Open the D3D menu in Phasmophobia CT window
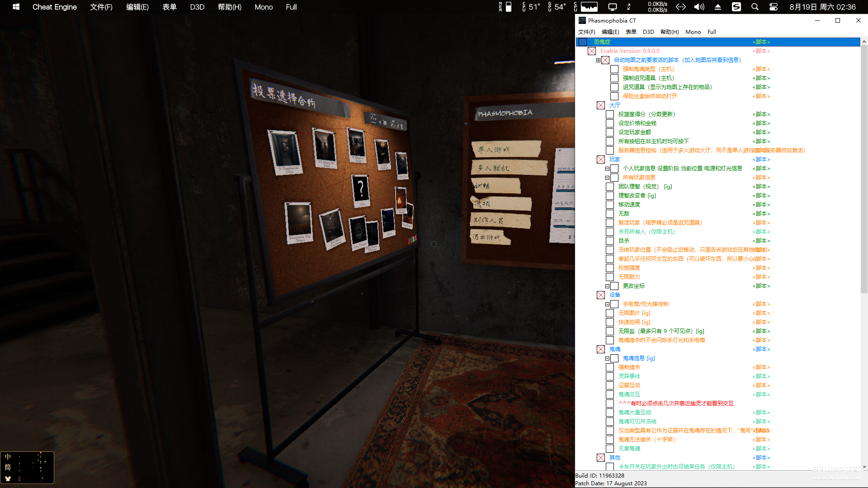The width and height of the screenshot is (868, 488). (648, 32)
